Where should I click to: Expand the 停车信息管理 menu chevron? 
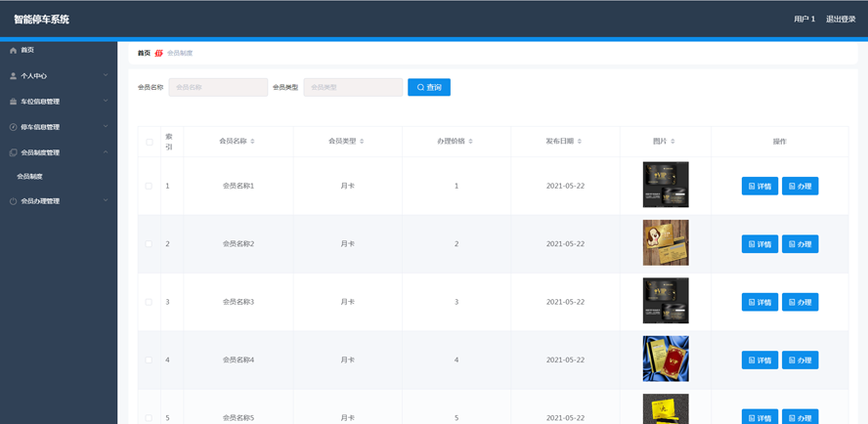pyautogui.click(x=106, y=127)
